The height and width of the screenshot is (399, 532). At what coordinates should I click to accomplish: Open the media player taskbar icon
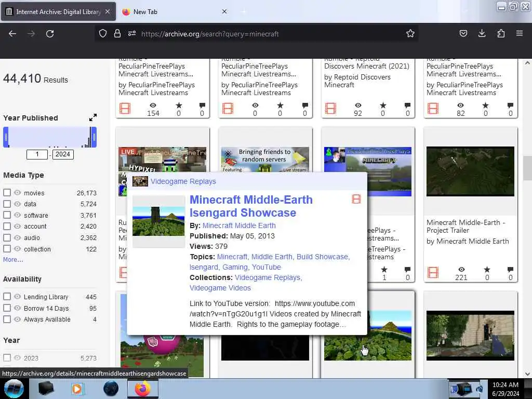click(77, 389)
